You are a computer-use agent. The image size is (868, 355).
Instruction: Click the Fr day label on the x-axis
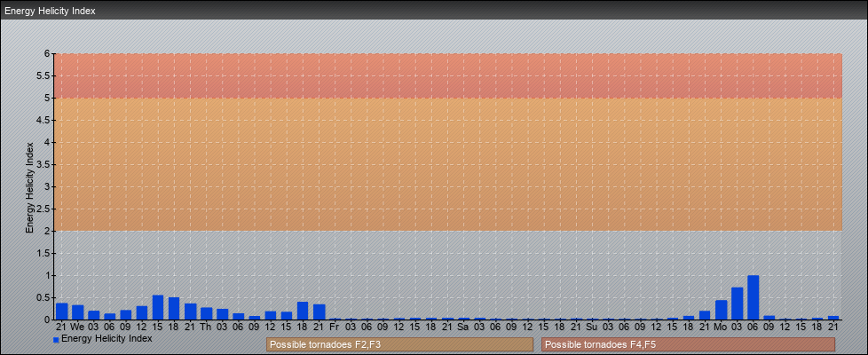pos(335,327)
